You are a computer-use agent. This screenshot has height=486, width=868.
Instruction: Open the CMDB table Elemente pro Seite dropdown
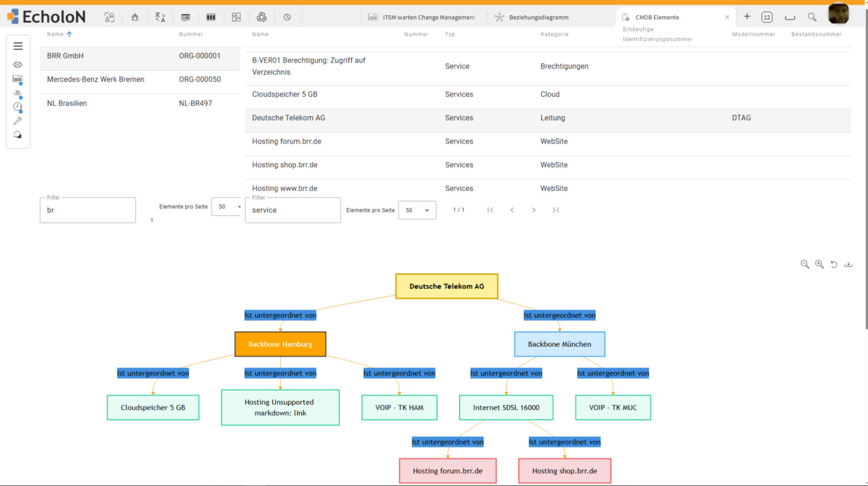coord(417,210)
